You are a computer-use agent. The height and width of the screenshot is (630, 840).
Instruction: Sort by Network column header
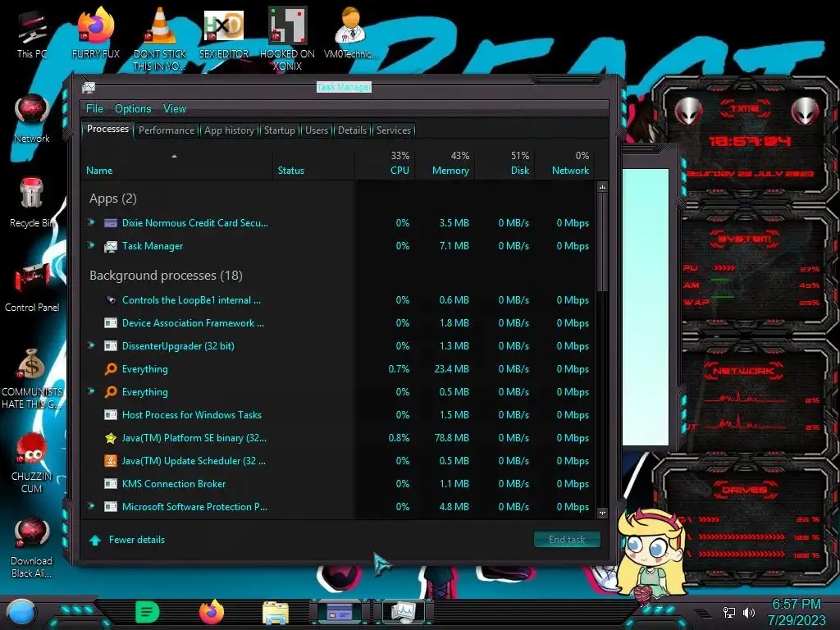coord(564,163)
